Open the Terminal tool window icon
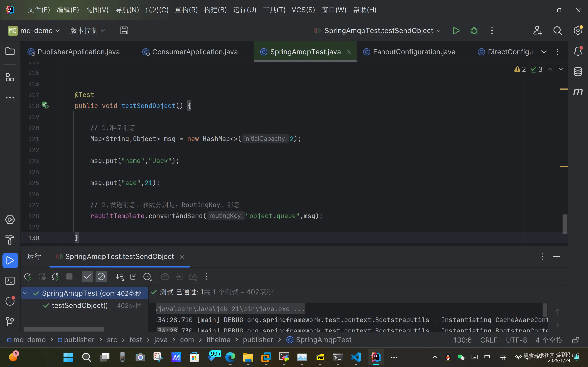The height and width of the screenshot is (367, 588). point(10,281)
